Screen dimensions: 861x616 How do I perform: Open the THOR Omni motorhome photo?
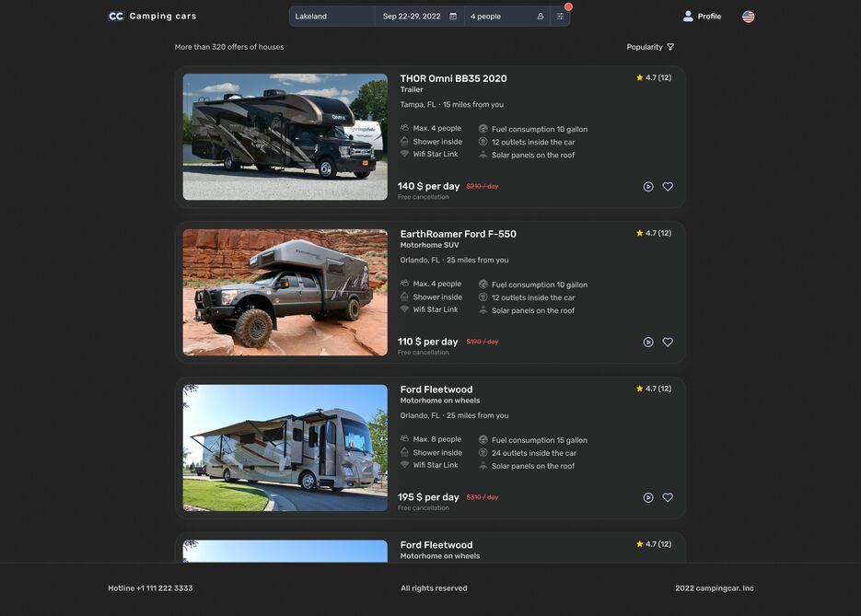285,136
